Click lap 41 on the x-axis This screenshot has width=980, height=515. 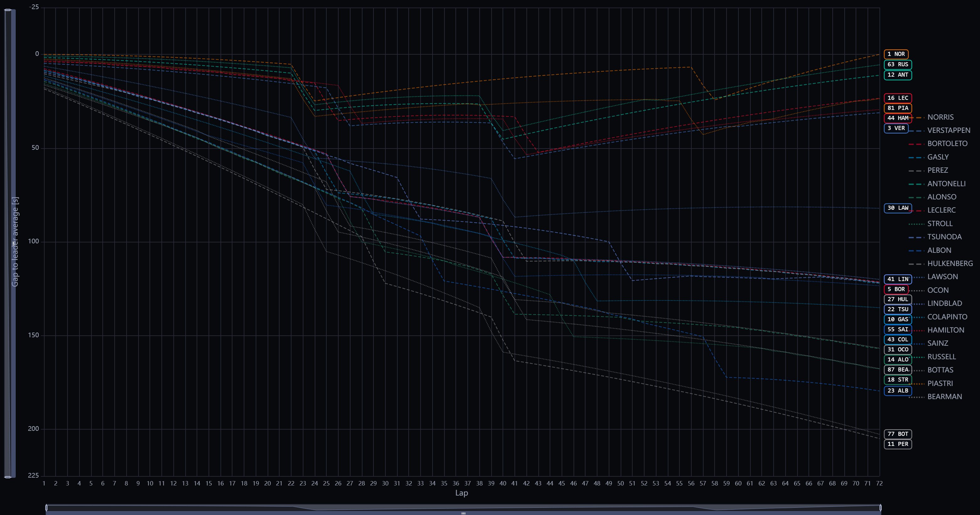[514, 483]
